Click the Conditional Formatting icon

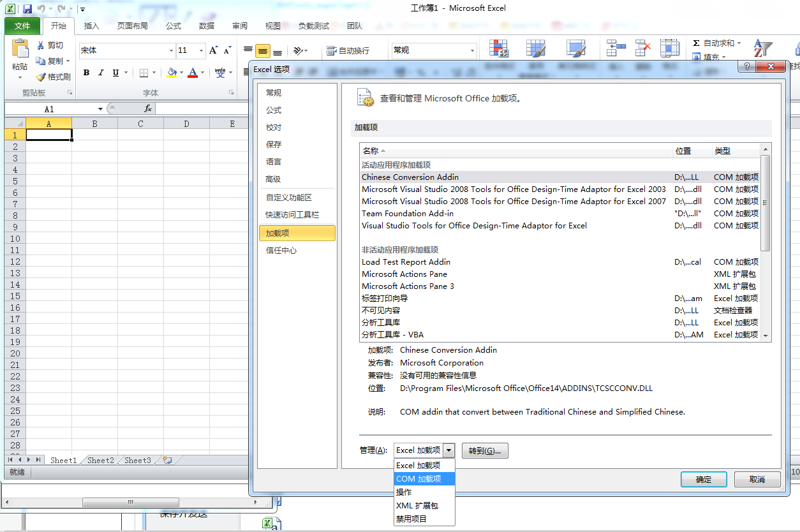(499, 49)
